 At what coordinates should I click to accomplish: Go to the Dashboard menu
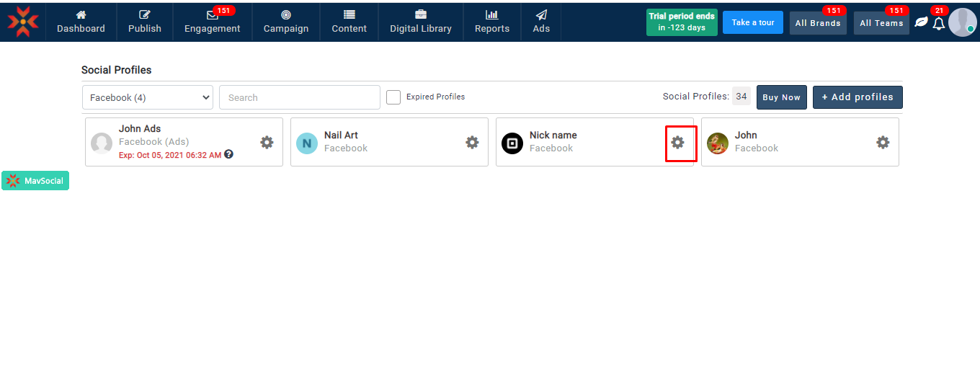81,22
